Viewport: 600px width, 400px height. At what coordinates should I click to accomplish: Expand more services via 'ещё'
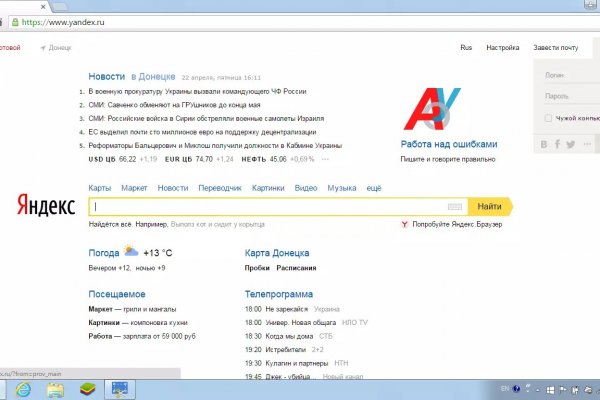[374, 188]
